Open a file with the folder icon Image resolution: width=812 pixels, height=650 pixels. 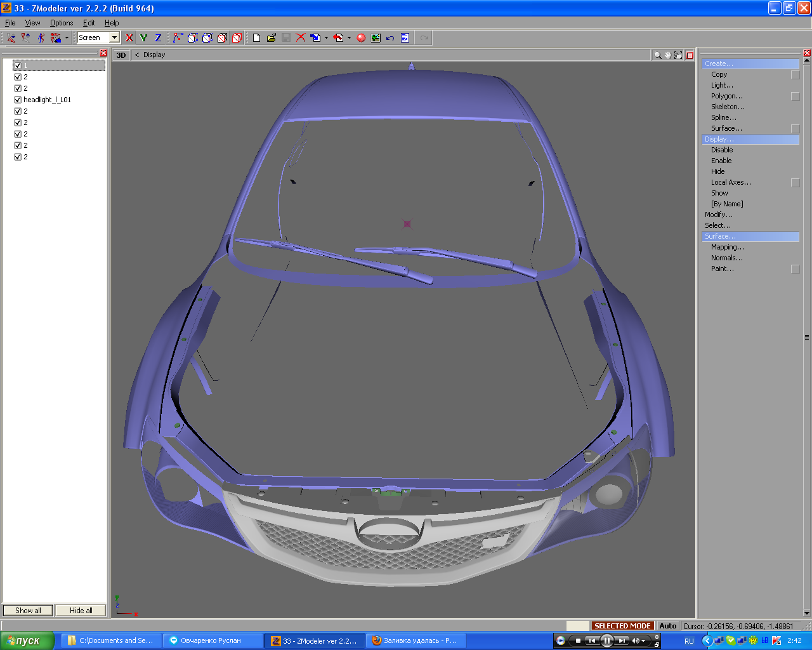tap(272, 38)
